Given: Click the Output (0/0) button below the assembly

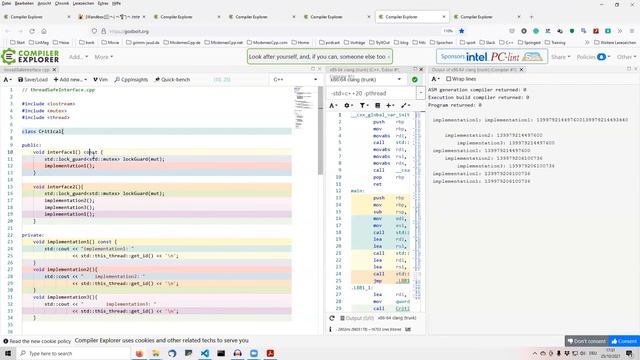Looking at the screenshot, I should pyautogui.click(x=357, y=318).
